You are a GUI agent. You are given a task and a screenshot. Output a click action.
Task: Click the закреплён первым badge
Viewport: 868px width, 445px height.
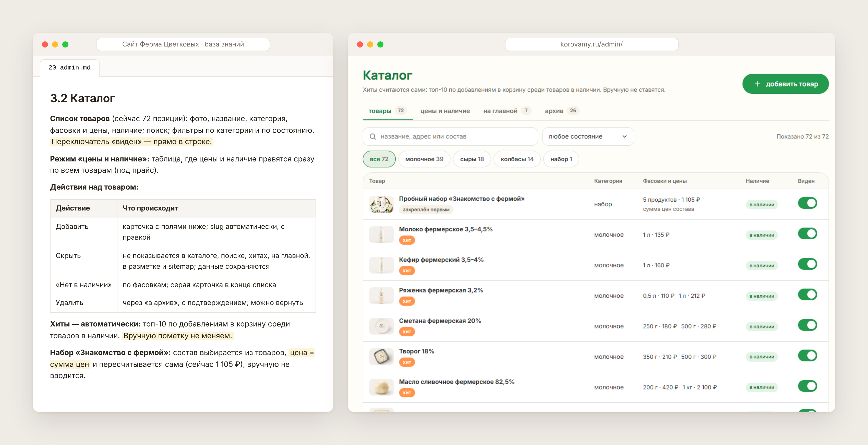426,210
